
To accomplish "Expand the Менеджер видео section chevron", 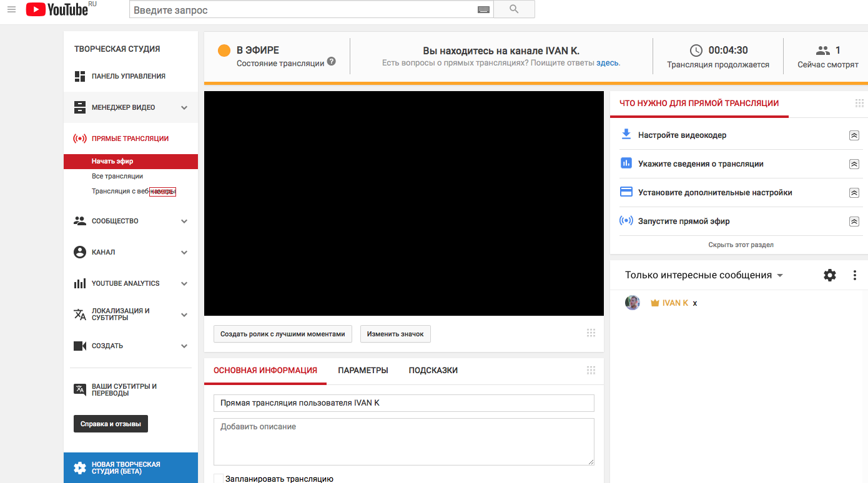I will (x=184, y=107).
